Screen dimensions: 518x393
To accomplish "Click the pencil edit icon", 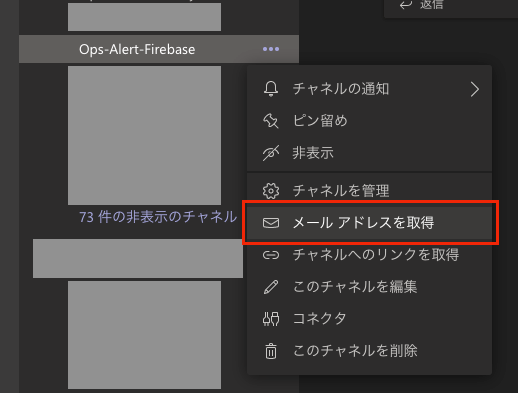I will pos(271,287).
